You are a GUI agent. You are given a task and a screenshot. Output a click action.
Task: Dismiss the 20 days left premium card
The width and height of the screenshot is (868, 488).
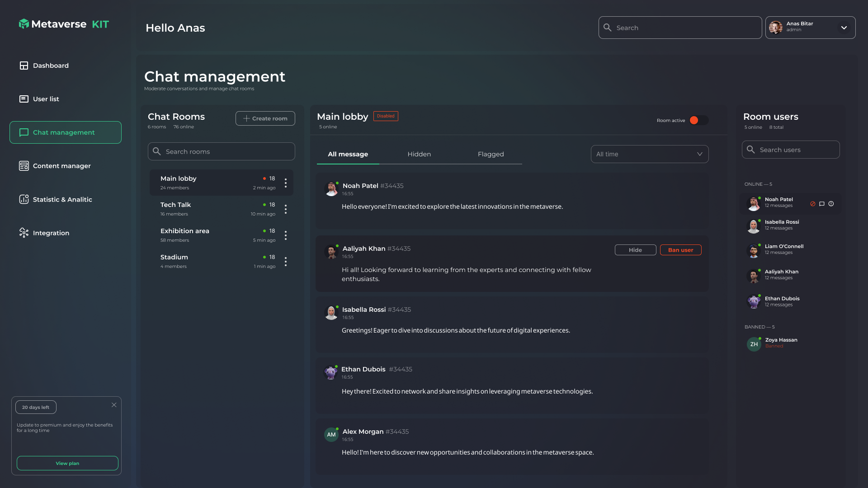click(x=114, y=405)
